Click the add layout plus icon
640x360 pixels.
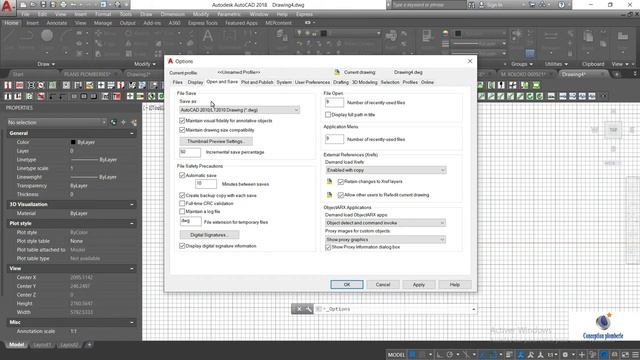[89, 345]
